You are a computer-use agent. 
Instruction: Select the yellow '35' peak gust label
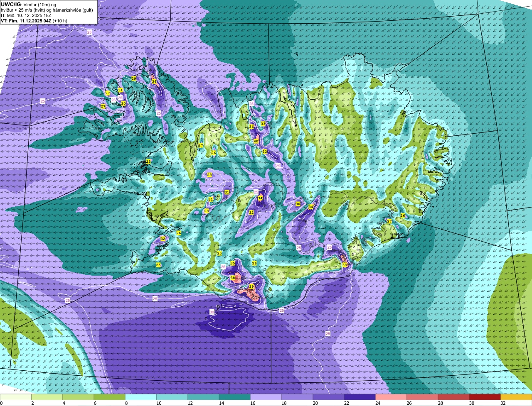click(x=233, y=263)
